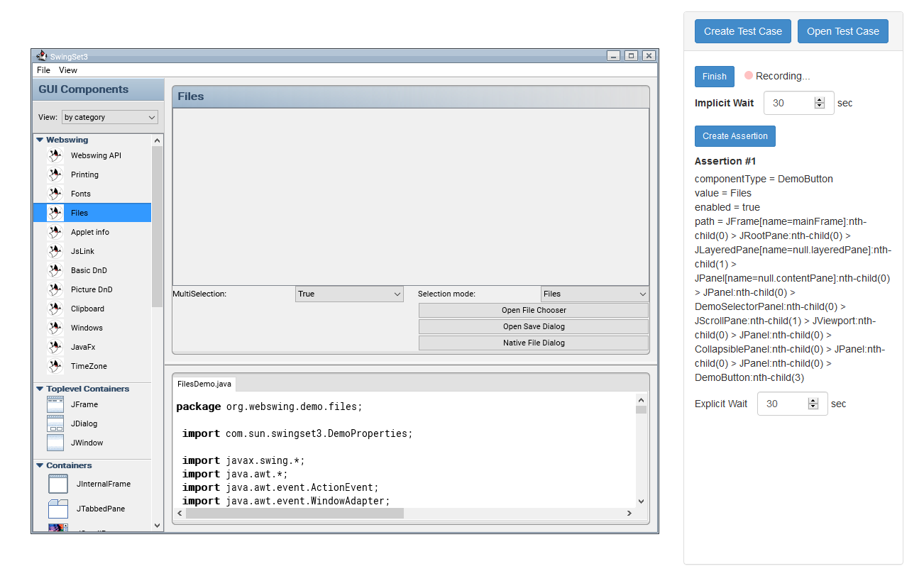Image resolution: width=924 pixels, height=576 pixels.
Task: Click the empty Files demo display area
Action: [x=411, y=196]
